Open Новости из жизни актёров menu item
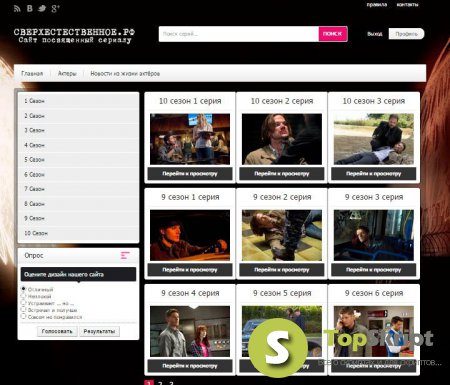The height and width of the screenshot is (385, 450). point(125,74)
